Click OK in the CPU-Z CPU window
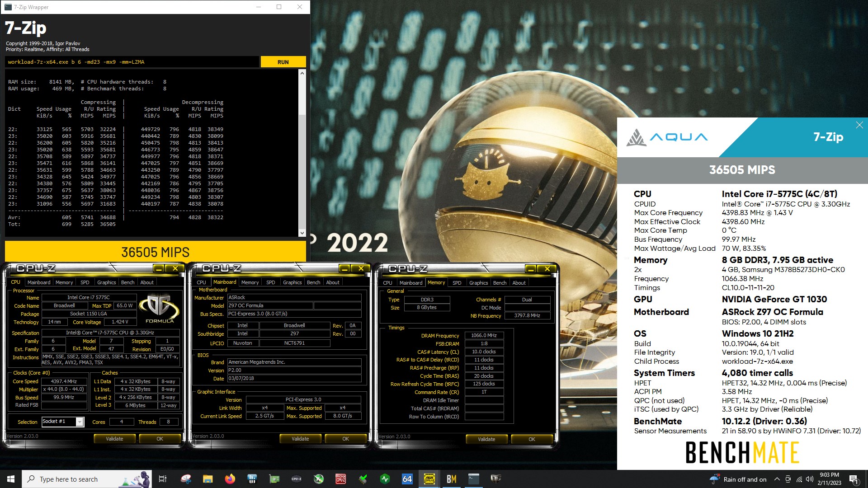The width and height of the screenshot is (868, 488). click(x=160, y=439)
